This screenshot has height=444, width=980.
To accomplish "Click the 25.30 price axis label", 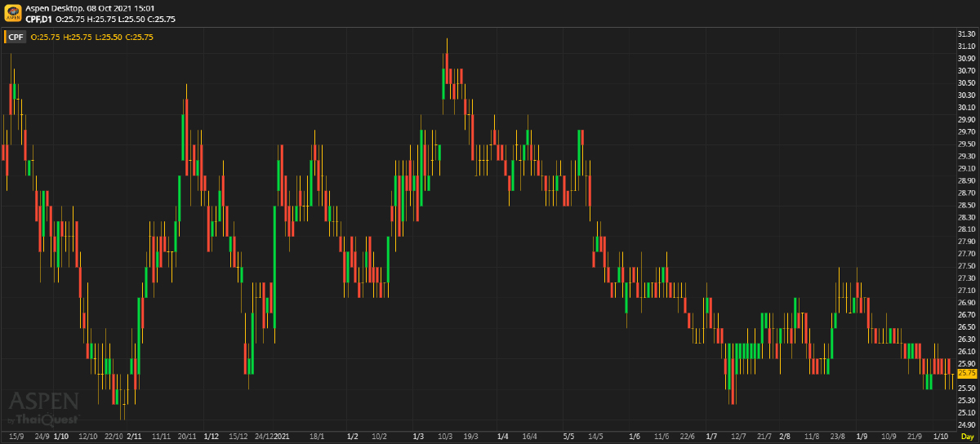I will [x=965, y=400].
